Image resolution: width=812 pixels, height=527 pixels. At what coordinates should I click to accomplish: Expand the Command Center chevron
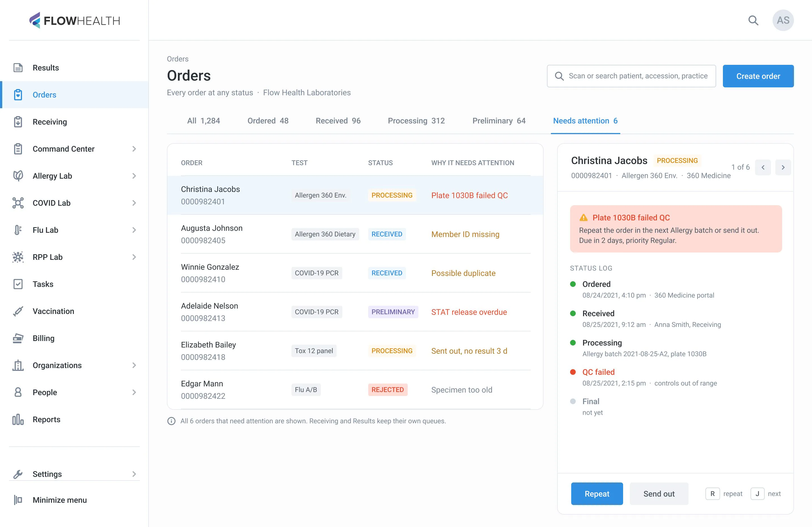coord(134,149)
